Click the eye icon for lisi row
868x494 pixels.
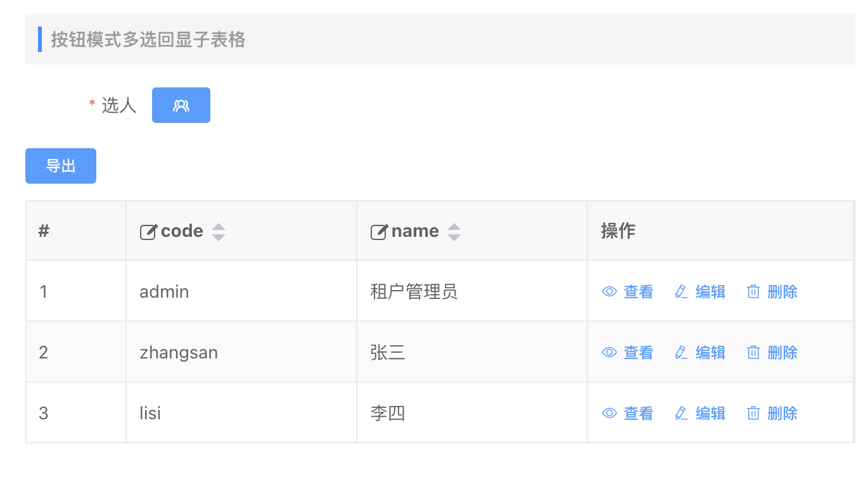click(610, 413)
